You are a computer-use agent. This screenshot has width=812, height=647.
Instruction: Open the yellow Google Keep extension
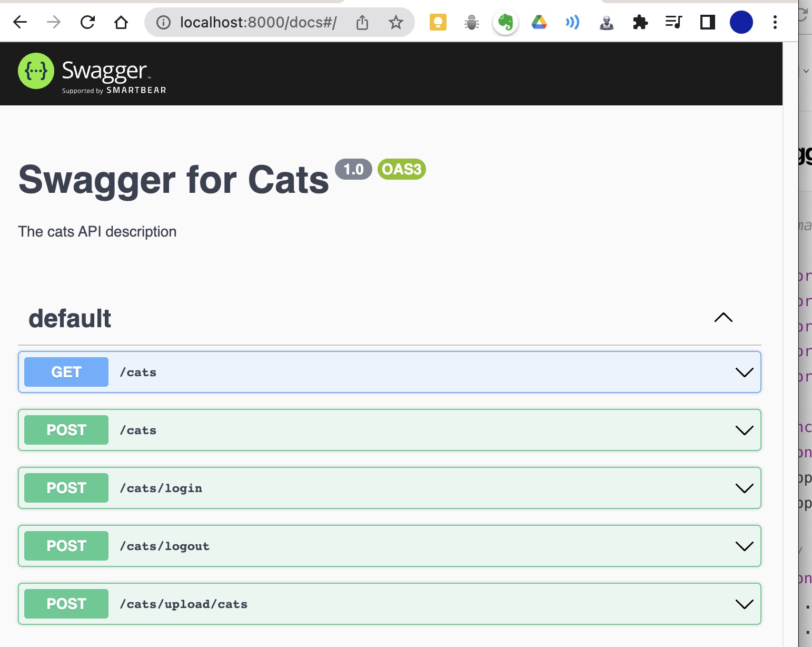pos(438,22)
